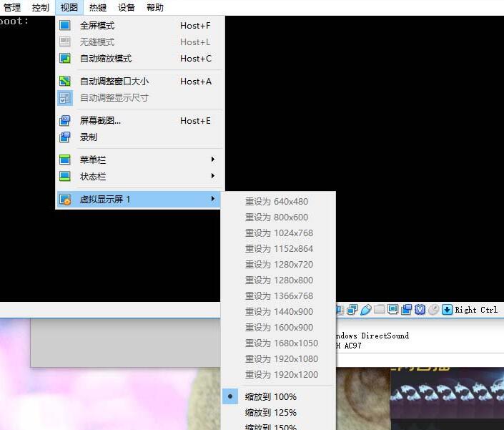Click the 屏幕截图 screenshot icon
504x430 pixels.
pyautogui.click(x=65, y=121)
